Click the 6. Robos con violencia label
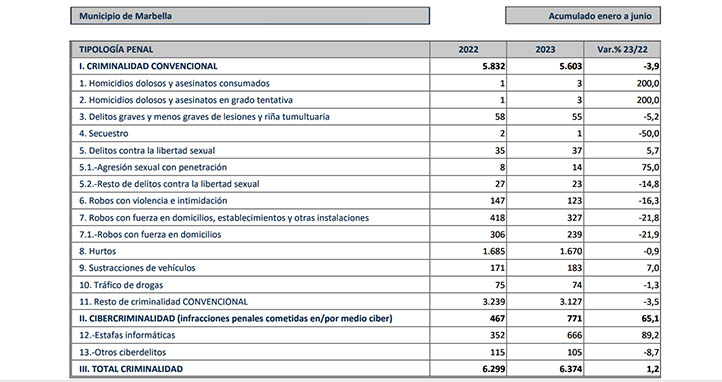The image size is (722, 382). [153, 201]
